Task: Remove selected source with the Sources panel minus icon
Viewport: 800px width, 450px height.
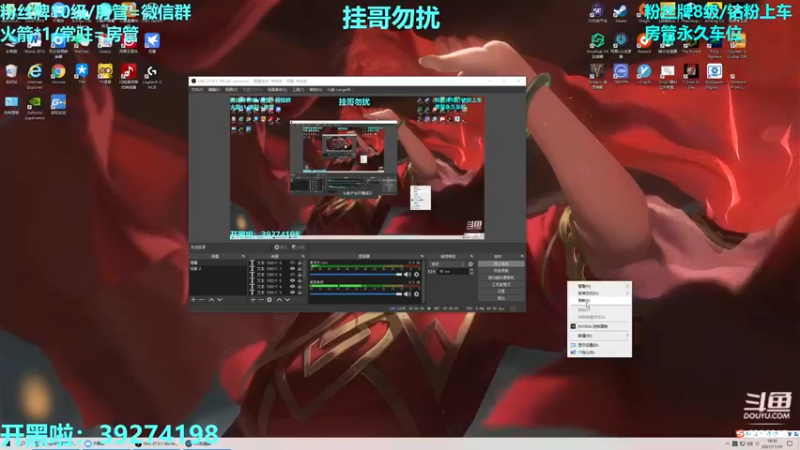Action: click(261, 300)
